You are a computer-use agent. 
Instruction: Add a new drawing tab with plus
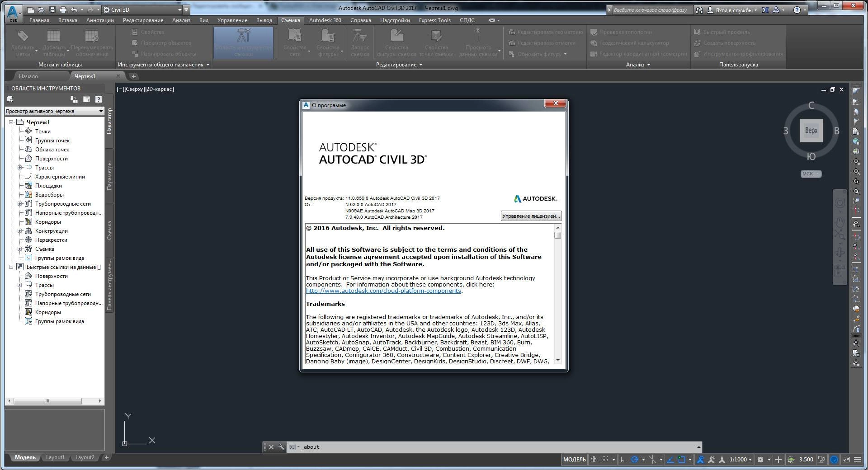point(134,76)
